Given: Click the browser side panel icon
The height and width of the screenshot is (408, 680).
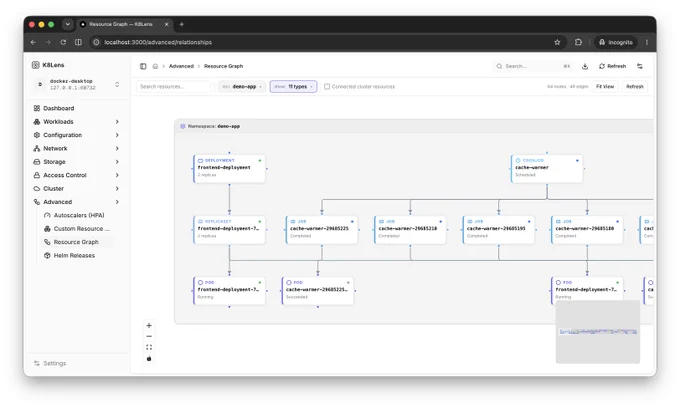Looking at the screenshot, I should [x=78, y=42].
